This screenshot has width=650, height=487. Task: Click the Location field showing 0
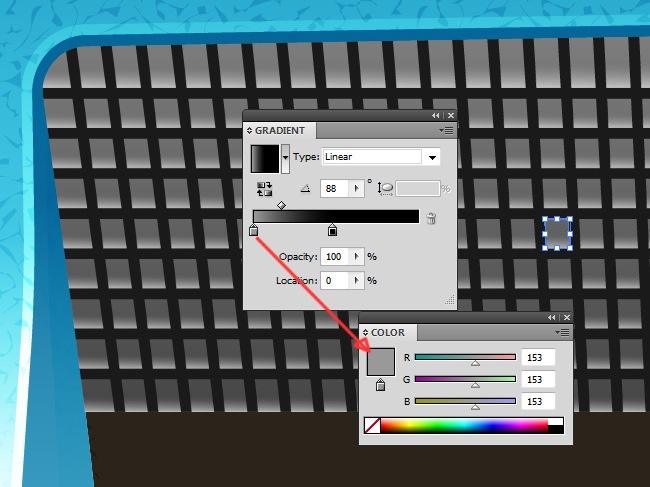pyautogui.click(x=335, y=281)
